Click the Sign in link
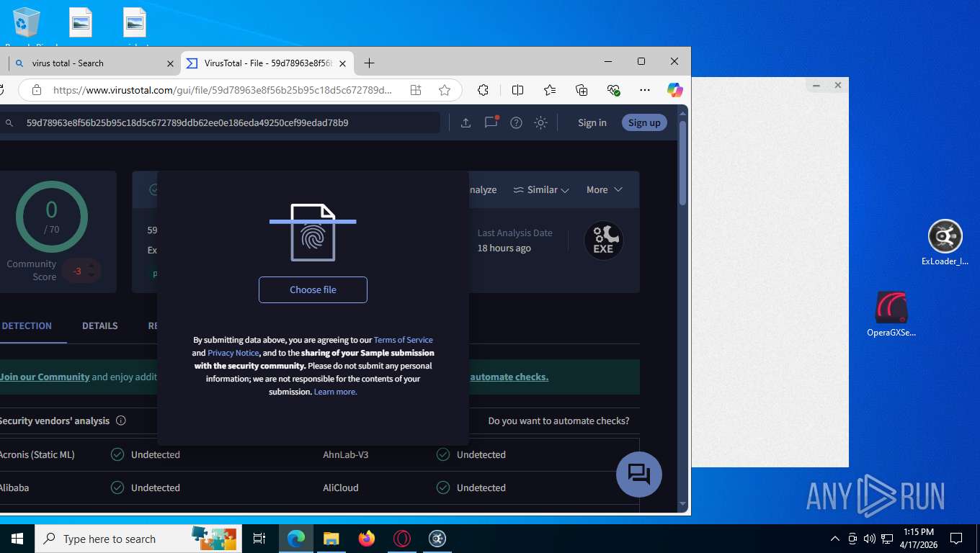The width and height of the screenshot is (980, 553). [x=592, y=122]
